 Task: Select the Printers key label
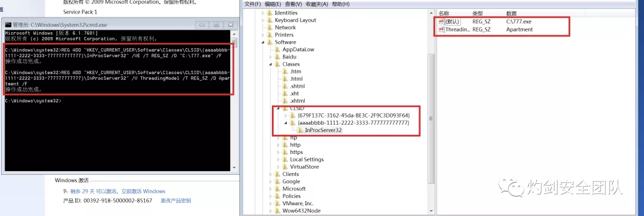pyautogui.click(x=284, y=35)
